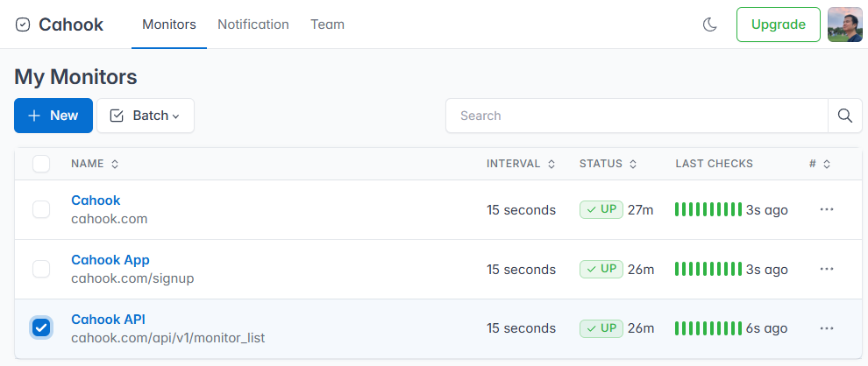
Task: Click the LAST CHECKS column header
Action: [x=714, y=164]
